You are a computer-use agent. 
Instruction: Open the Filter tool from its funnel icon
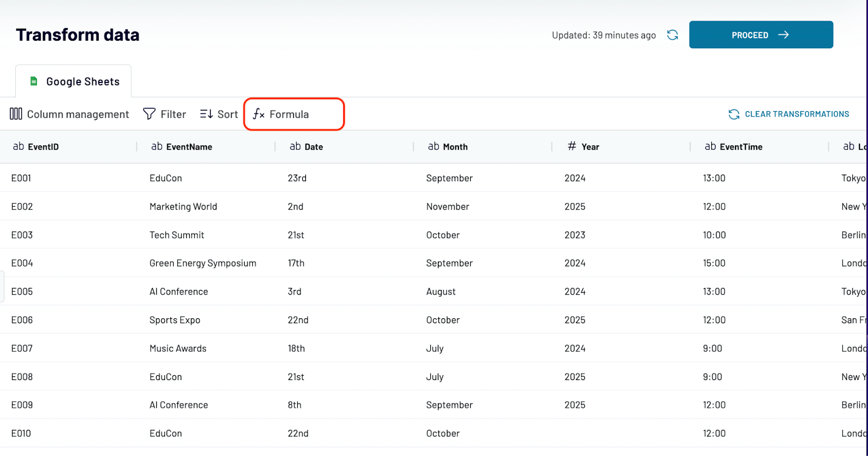(149, 114)
